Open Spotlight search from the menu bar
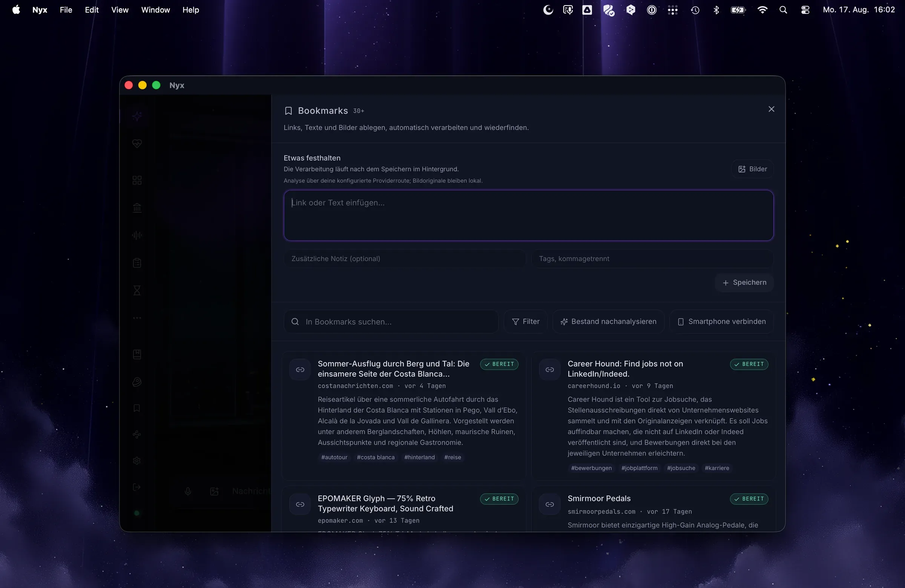Screen dimensions: 905x588 click(x=783, y=10)
